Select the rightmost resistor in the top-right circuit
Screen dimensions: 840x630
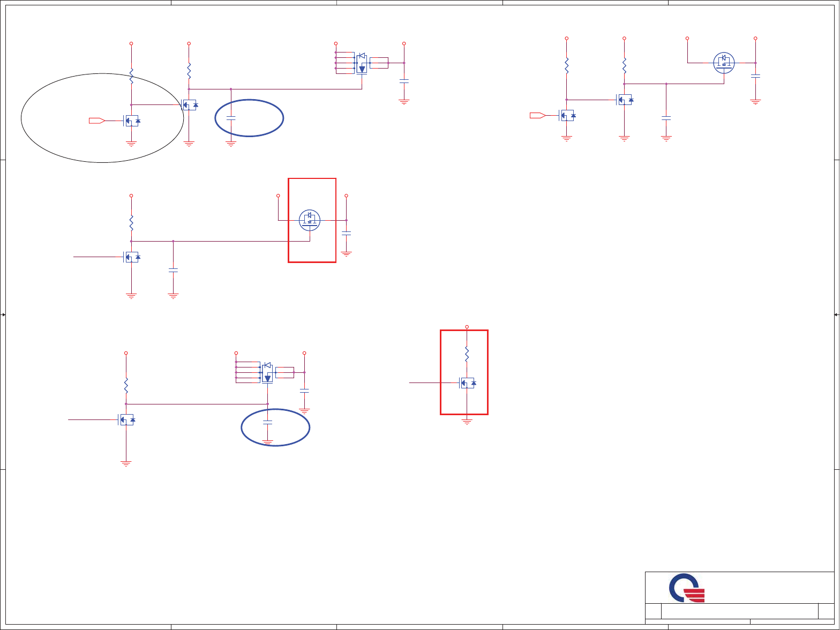pos(624,65)
